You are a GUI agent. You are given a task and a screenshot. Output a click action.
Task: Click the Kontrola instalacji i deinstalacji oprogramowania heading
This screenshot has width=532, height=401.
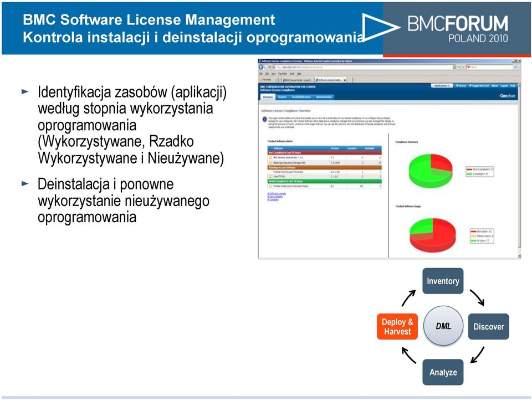tap(194, 37)
